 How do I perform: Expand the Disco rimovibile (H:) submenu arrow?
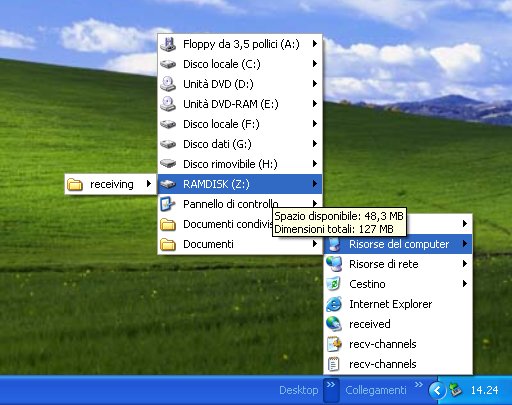[x=315, y=164]
